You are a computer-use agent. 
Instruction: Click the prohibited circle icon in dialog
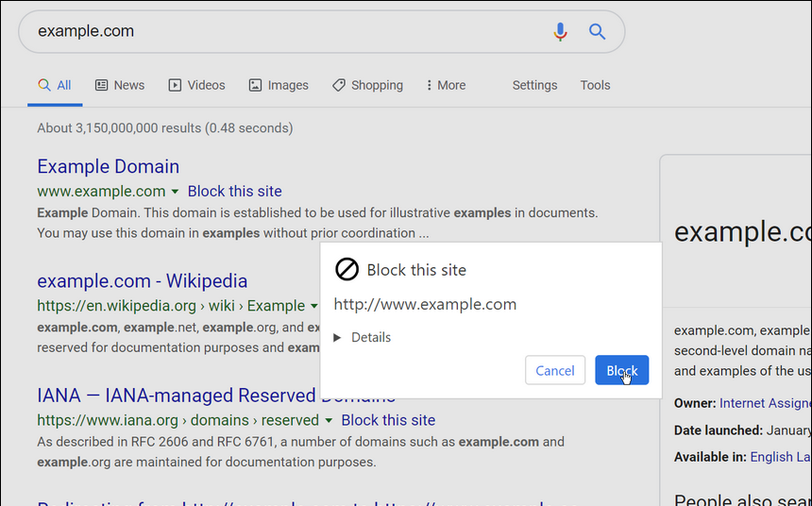pyautogui.click(x=347, y=270)
